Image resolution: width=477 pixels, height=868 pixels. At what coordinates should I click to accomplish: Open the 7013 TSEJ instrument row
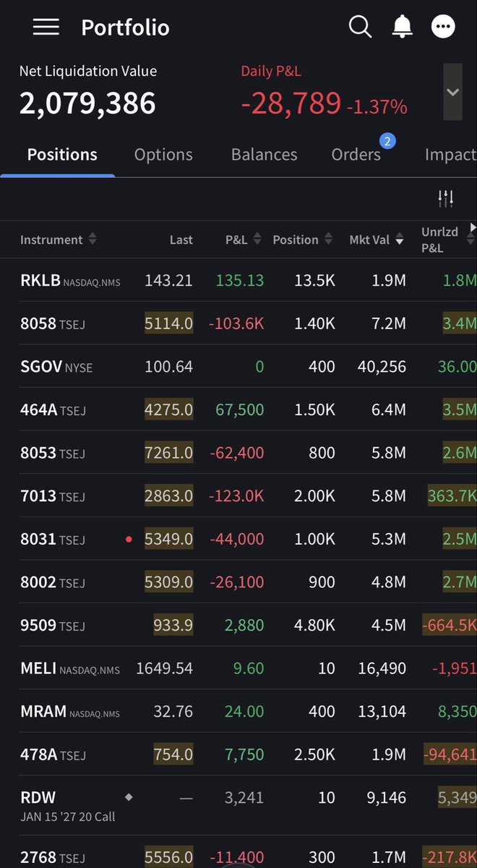point(239,495)
